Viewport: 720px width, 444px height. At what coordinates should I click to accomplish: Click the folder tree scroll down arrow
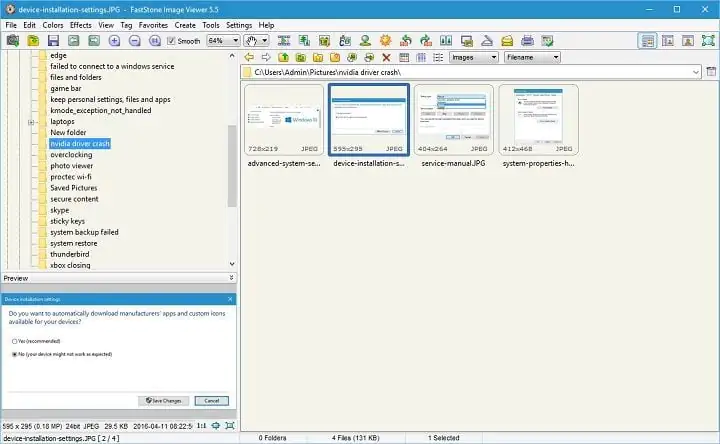pyautogui.click(x=232, y=264)
